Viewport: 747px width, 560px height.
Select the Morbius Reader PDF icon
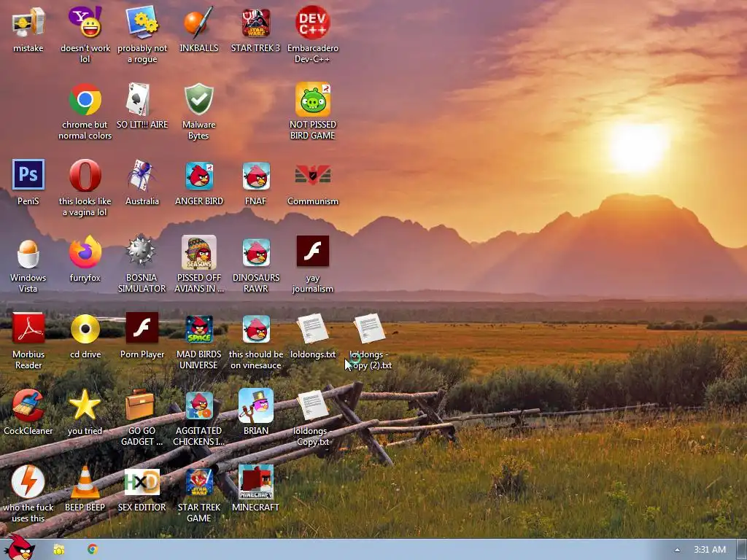point(28,329)
